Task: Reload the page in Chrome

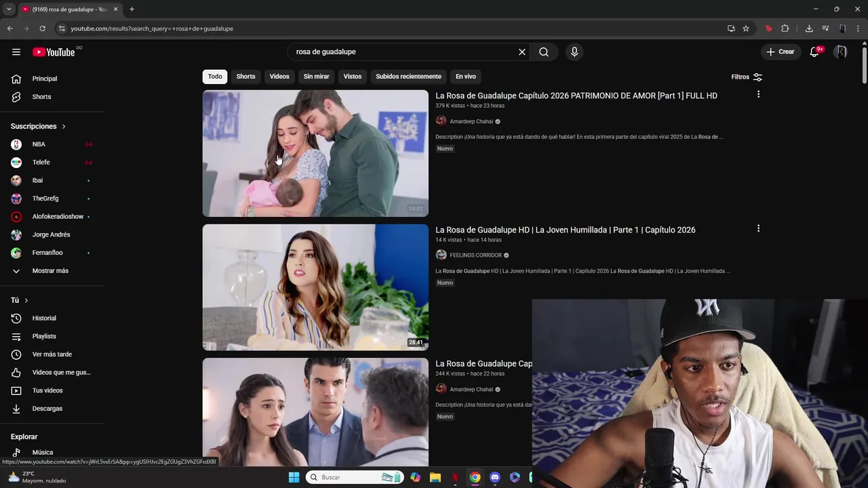Action: (x=42, y=28)
